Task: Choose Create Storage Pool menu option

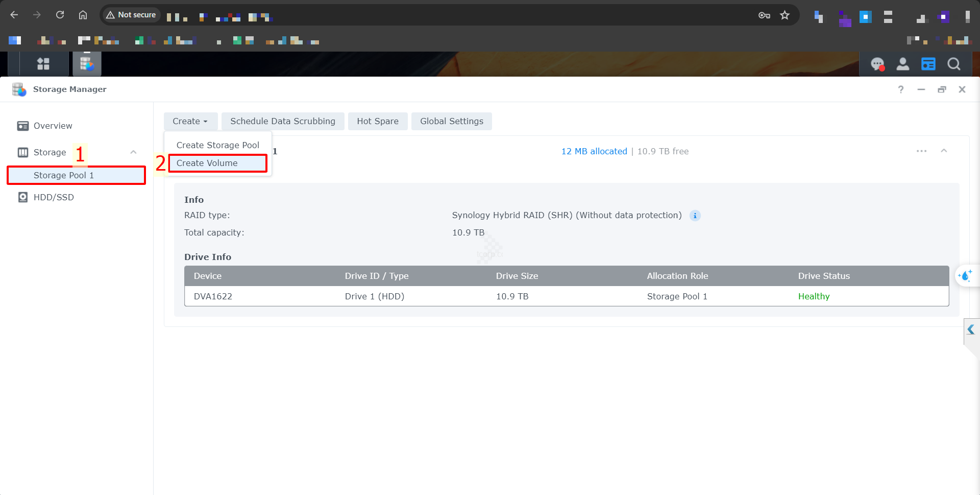Action: pyautogui.click(x=217, y=145)
